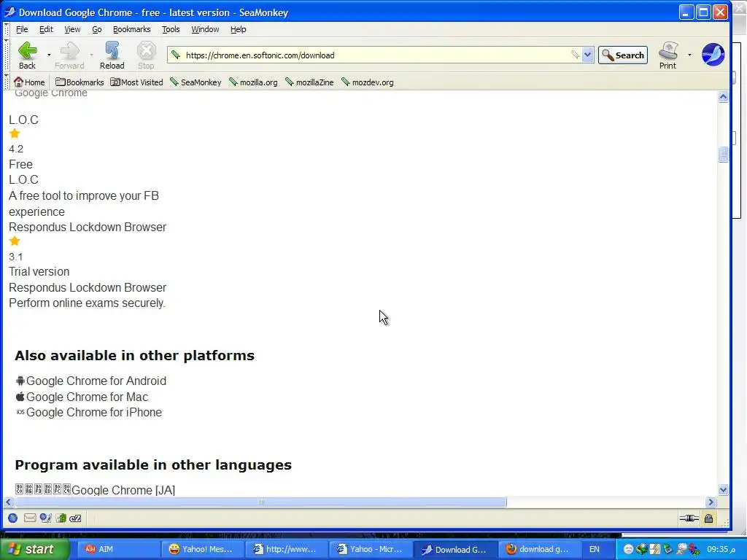Screen dimensions: 747x560
Task: Switch to Yahoo! Messenger taskbar button
Action: click(x=201, y=549)
